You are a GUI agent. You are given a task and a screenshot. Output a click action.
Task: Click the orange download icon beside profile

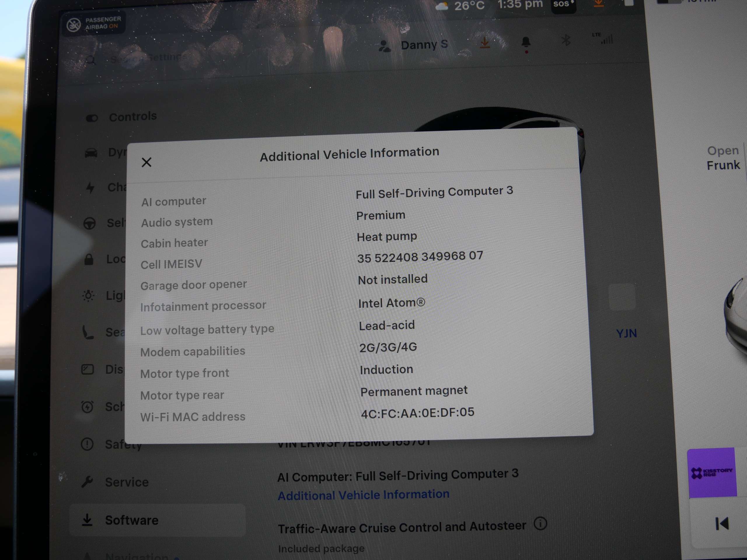point(485,43)
